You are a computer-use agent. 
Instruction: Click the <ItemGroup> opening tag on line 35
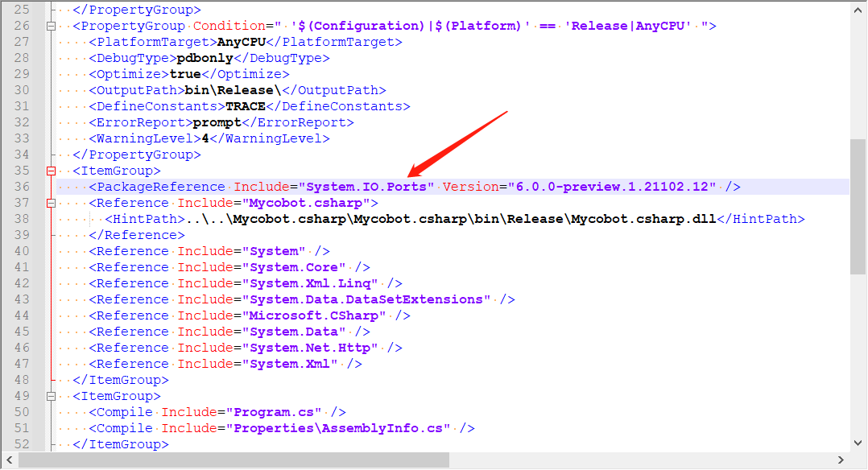(117, 171)
